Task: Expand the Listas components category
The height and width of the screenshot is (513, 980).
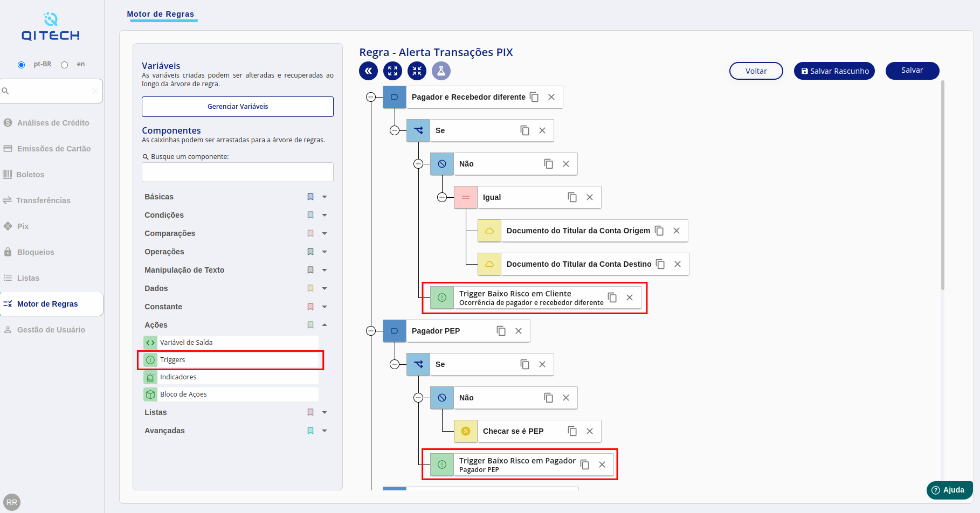Action: (325, 412)
